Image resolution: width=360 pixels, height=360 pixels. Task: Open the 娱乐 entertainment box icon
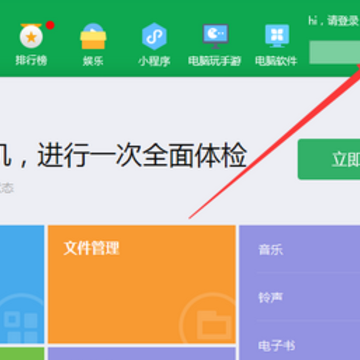[x=93, y=36]
